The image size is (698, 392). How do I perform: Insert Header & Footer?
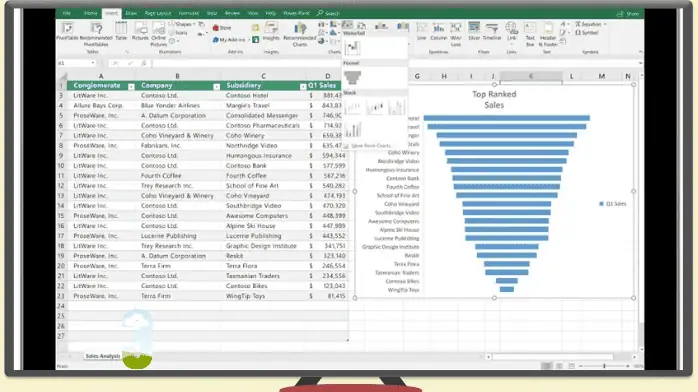click(x=548, y=34)
